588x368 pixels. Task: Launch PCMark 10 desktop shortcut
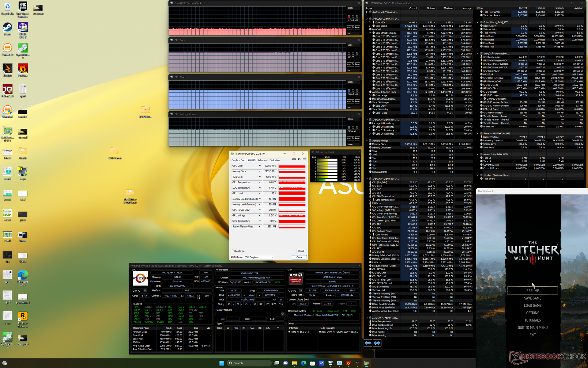pyautogui.click(x=7, y=90)
